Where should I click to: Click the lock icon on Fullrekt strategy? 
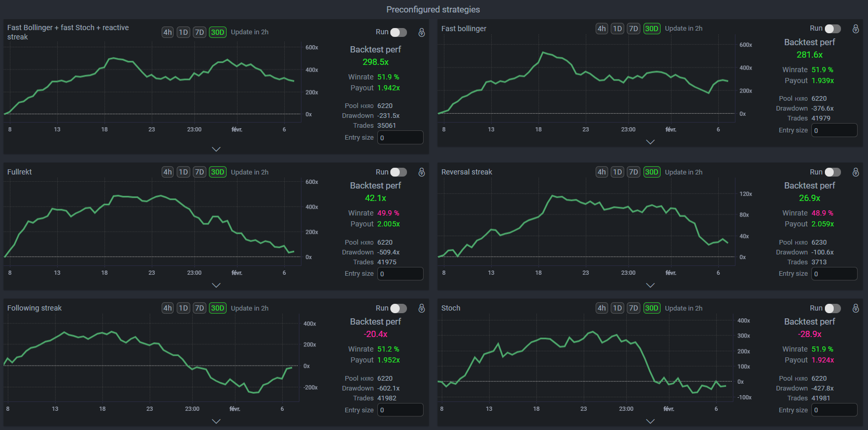pos(422,172)
